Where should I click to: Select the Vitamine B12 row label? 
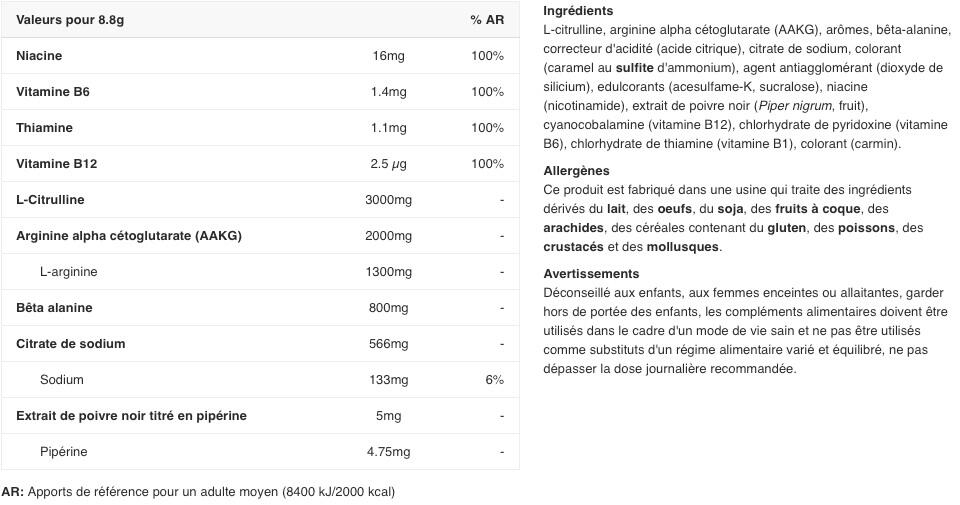(56, 164)
